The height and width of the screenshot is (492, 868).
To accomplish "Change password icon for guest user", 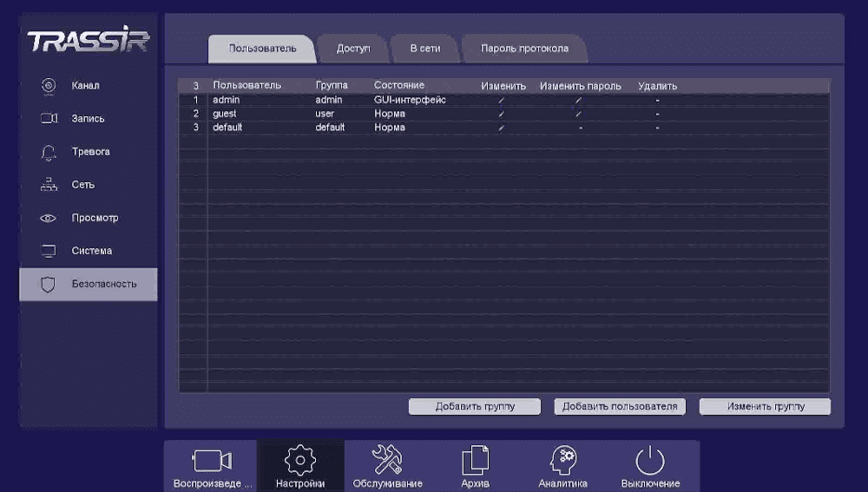I will [579, 114].
